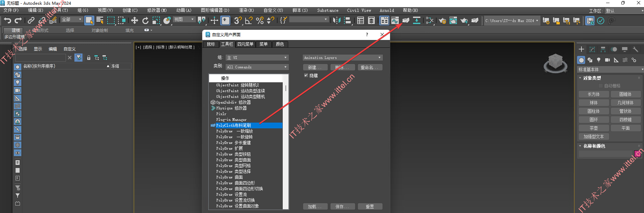Click the green checkmark toolbar icon
The image size is (644, 213).
[x=601, y=21]
